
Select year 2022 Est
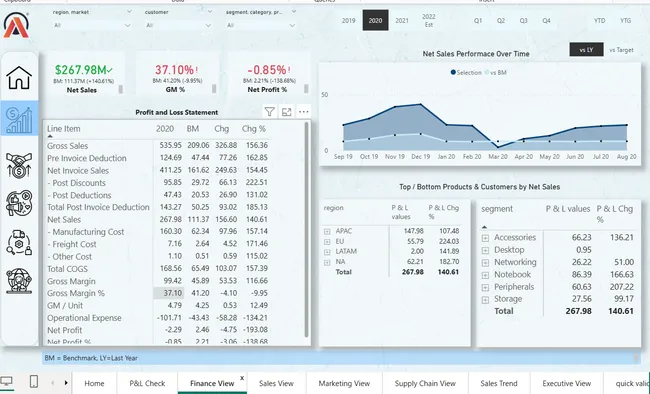(x=429, y=20)
